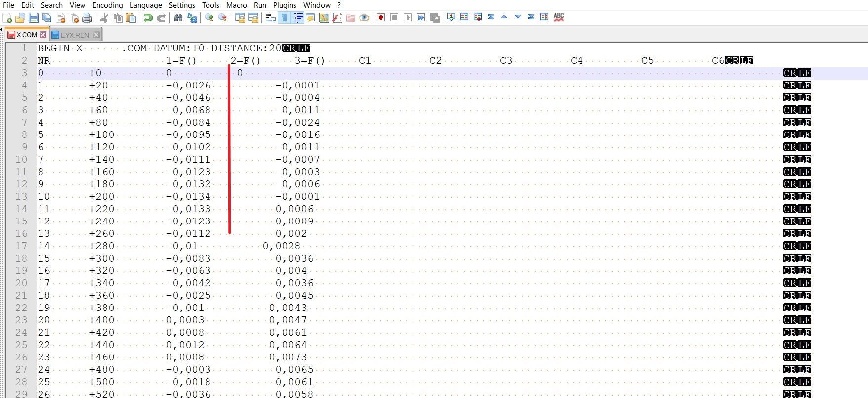868x398 pixels.
Task: Open the Settings menu
Action: 182,5
